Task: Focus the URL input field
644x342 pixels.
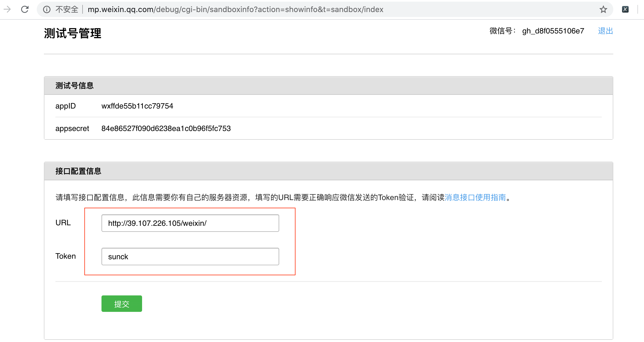Action: [190, 223]
